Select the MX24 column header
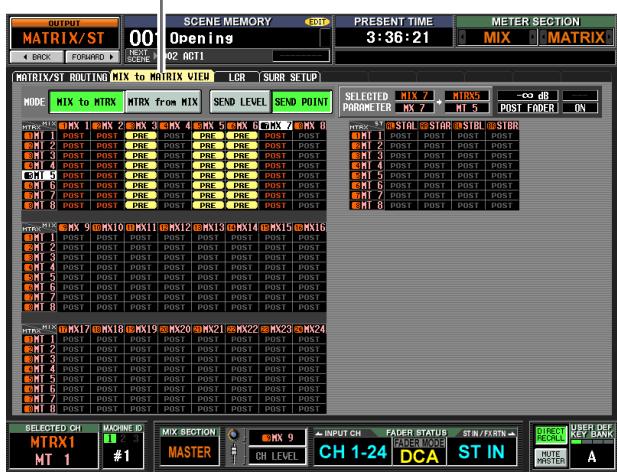 (309, 329)
